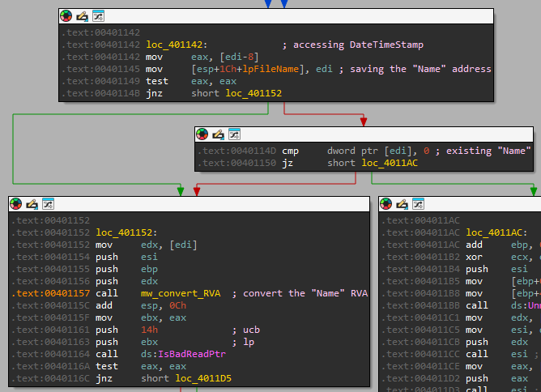541x392 pixels.
Task: Click the group icon on loc_4011AC node
Action: 418,204
